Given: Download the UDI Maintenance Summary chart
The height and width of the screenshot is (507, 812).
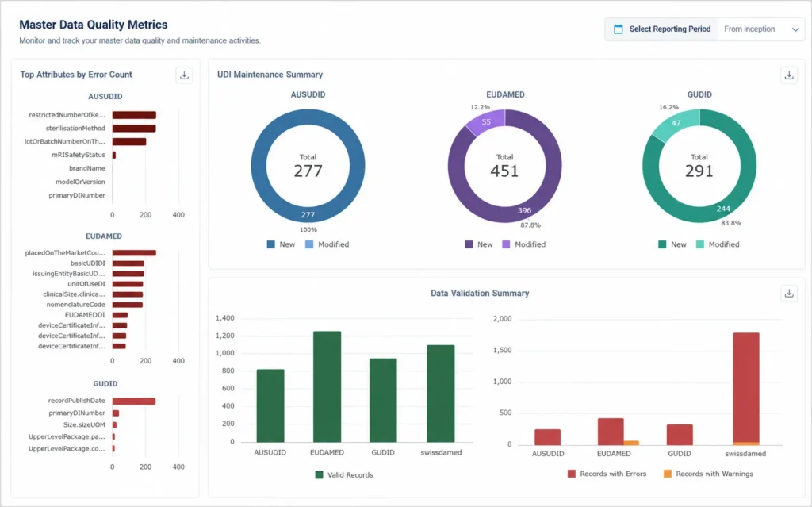Looking at the screenshot, I should click(789, 75).
